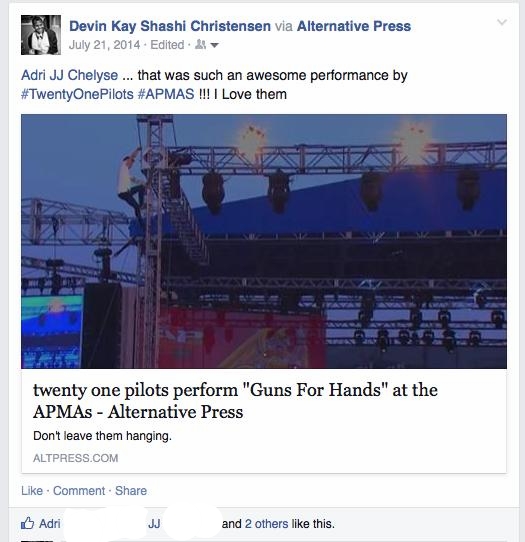Viewport: 525px width, 542px height.
Task: Click the tagged name Adri in post
Action: click(33, 75)
